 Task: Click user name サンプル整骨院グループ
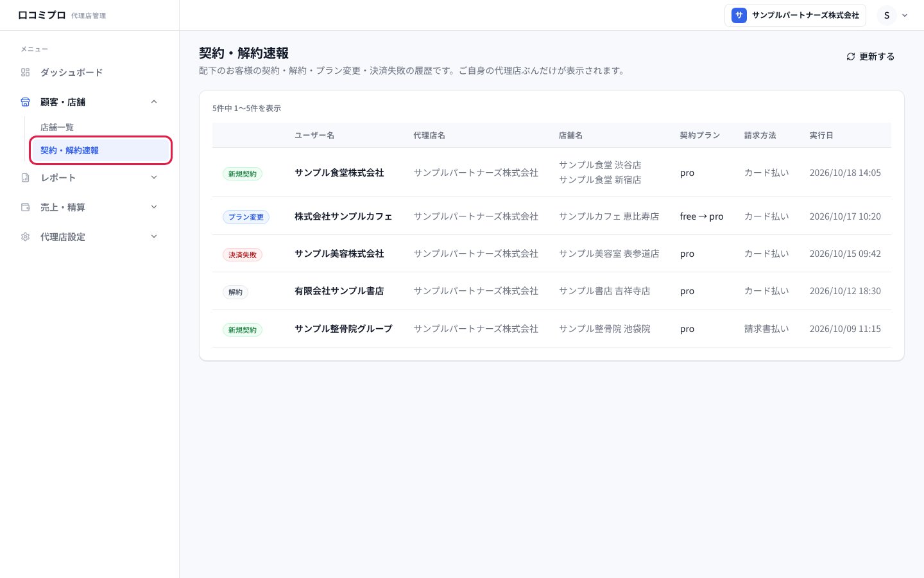[343, 329]
